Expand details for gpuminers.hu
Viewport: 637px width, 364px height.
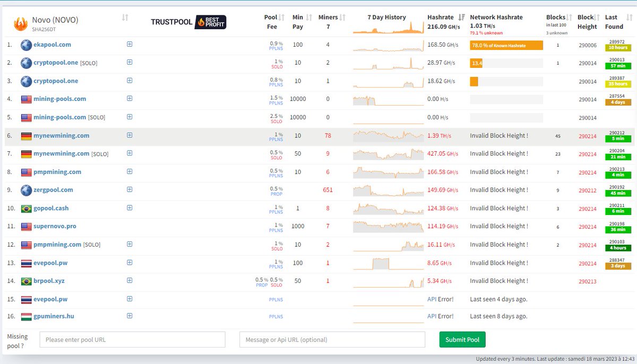click(130, 316)
